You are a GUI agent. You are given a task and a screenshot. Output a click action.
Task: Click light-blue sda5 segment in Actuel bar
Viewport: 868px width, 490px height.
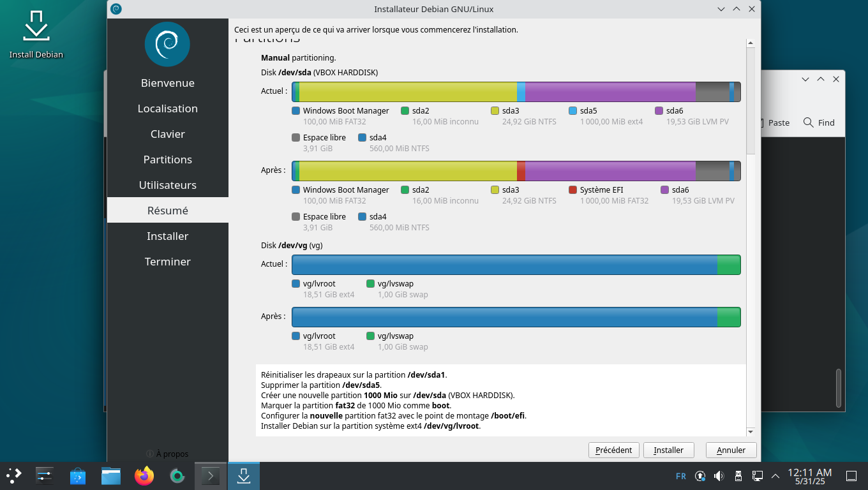(x=521, y=92)
